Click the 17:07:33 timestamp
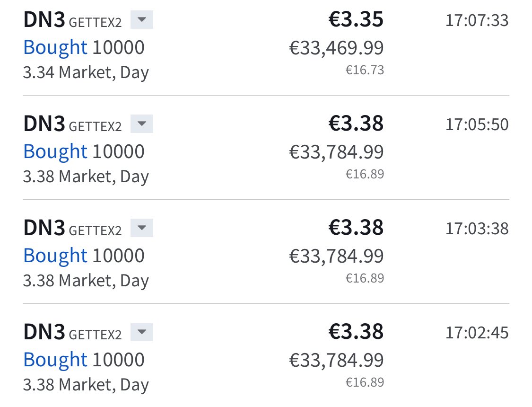The width and height of the screenshot is (532, 407). [477, 20]
